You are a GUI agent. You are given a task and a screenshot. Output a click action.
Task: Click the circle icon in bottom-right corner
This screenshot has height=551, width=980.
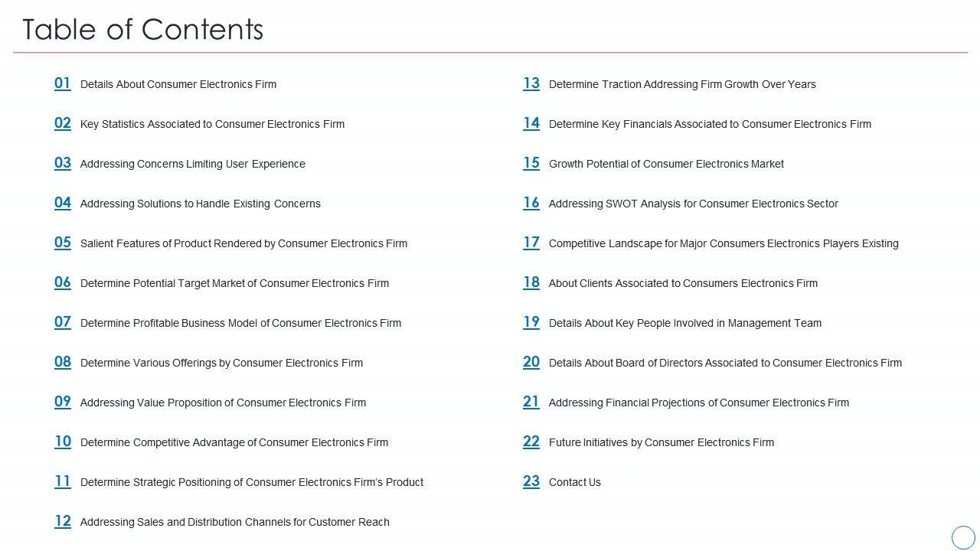(x=963, y=536)
